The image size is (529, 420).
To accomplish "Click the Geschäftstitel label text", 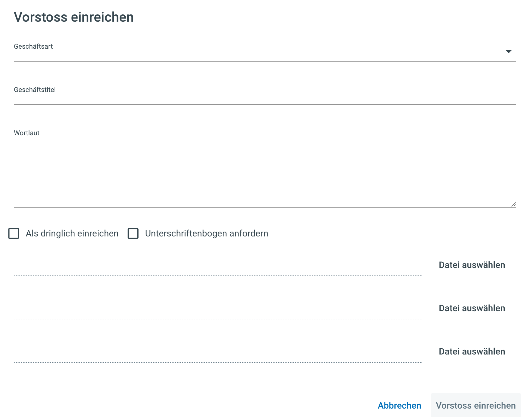I will [35, 90].
